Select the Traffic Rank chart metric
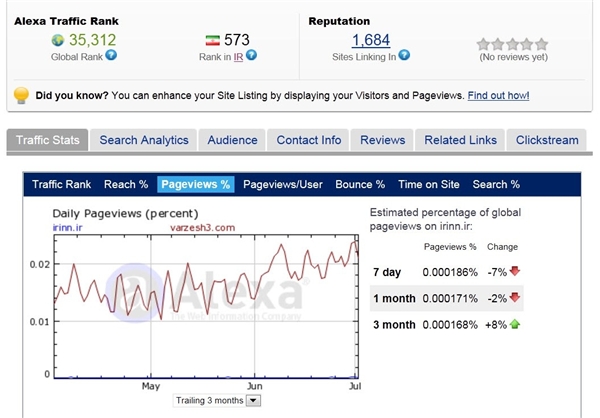 (x=62, y=185)
